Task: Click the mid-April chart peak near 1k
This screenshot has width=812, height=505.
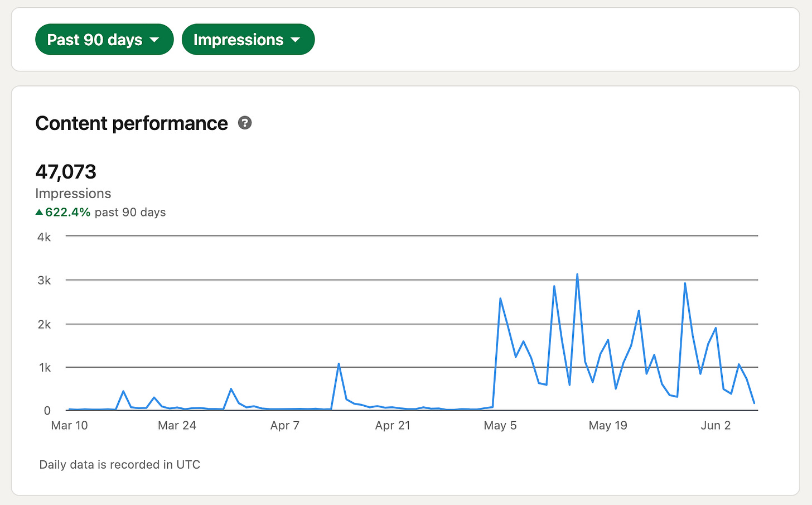Action: [339, 364]
